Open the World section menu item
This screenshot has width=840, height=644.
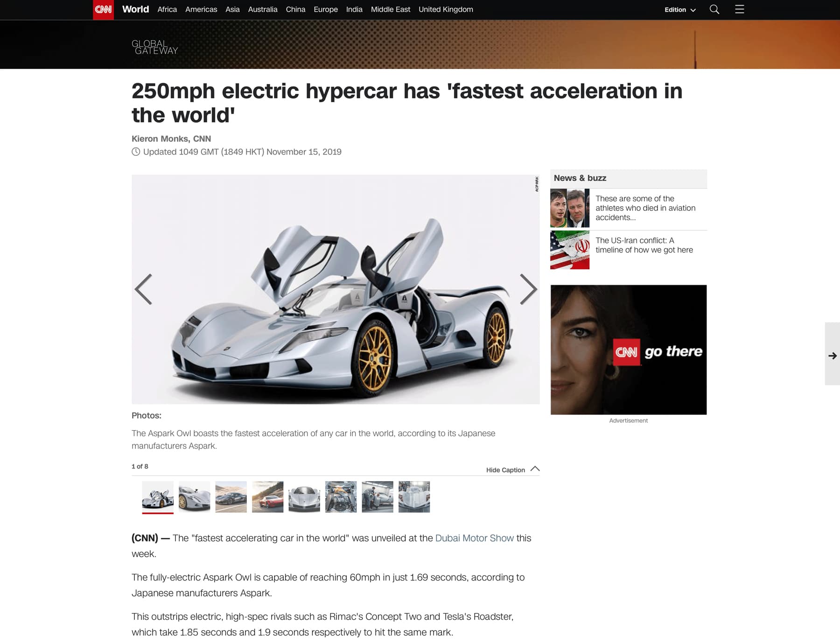[135, 9]
